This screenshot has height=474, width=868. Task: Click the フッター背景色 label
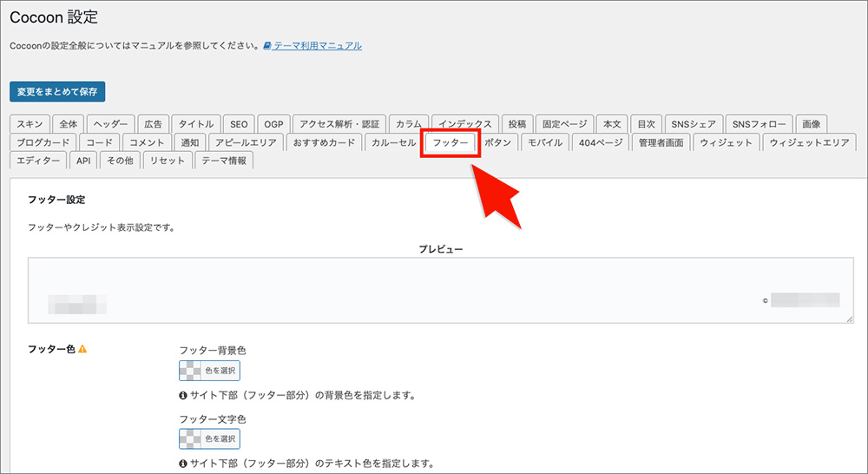coord(213,351)
